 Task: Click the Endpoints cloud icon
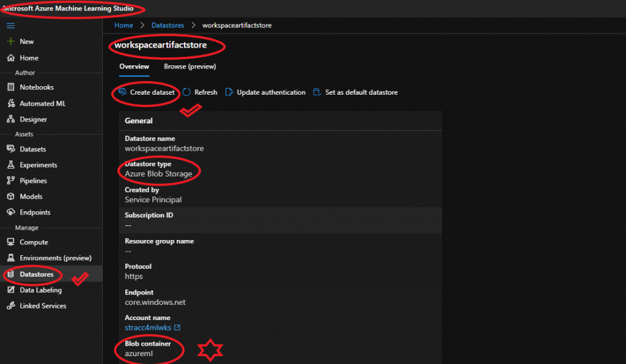(x=11, y=212)
